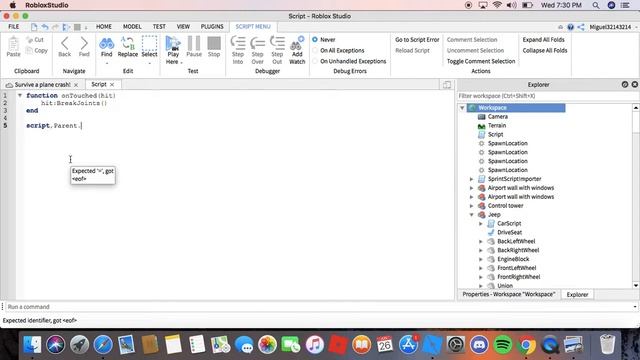The width and height of the screenshot is (640, 360).
Task: Collapse the Jeep model node
Action: [x=471, y=215]
